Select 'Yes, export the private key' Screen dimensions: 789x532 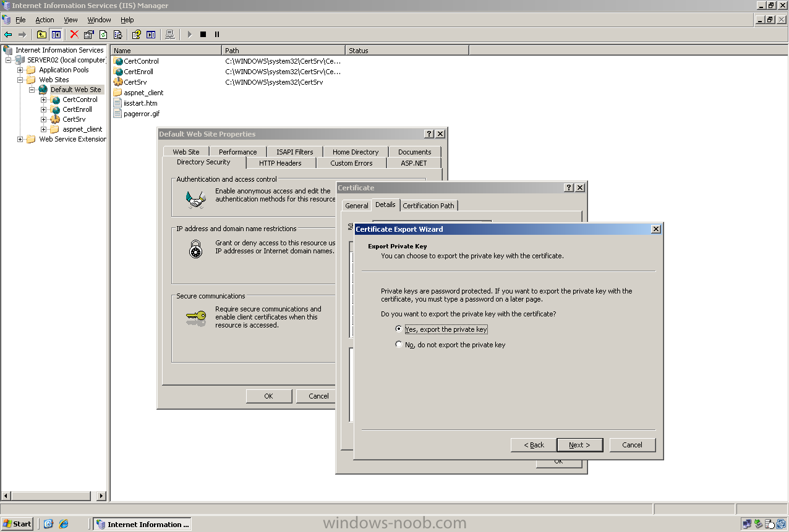pos(399,329)
